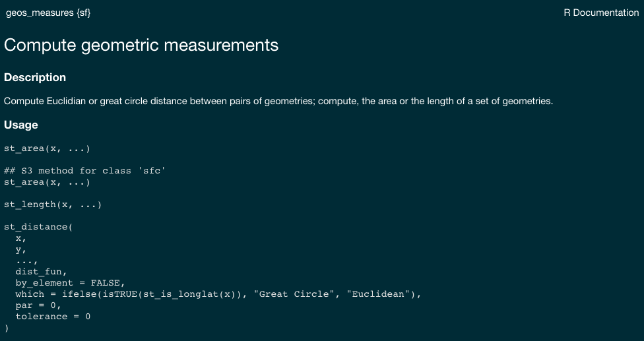Click the S3 method for class 'sfc' comment
The width and height of the screenshot is (644, 341).
tap(84, 171)
